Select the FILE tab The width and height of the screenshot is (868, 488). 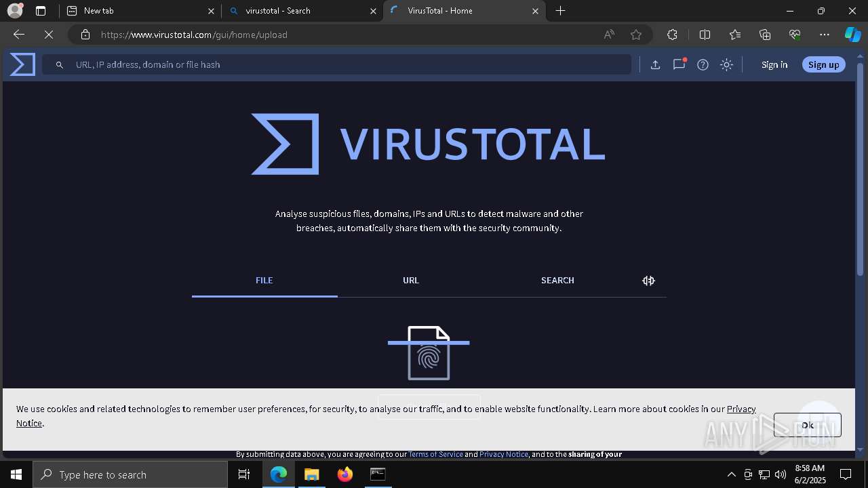pyautogui.click(x=264, y=280)
